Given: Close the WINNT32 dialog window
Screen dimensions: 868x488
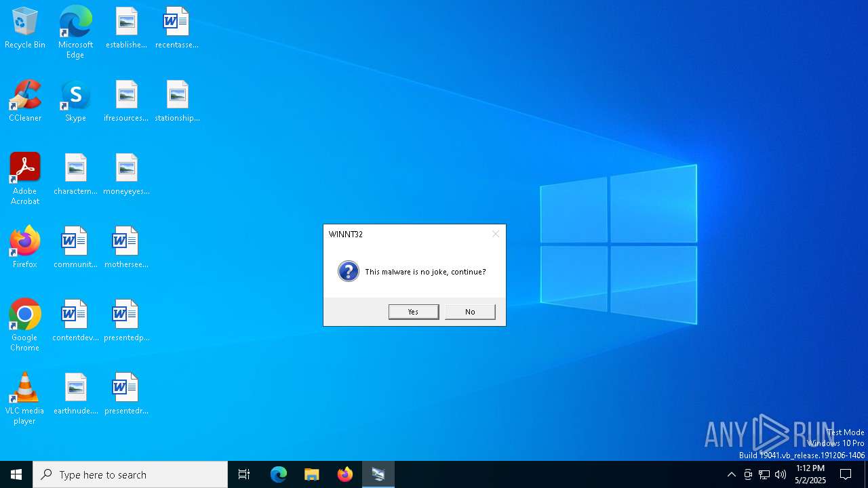Looking at the screenshot, I should click(496, 234).
